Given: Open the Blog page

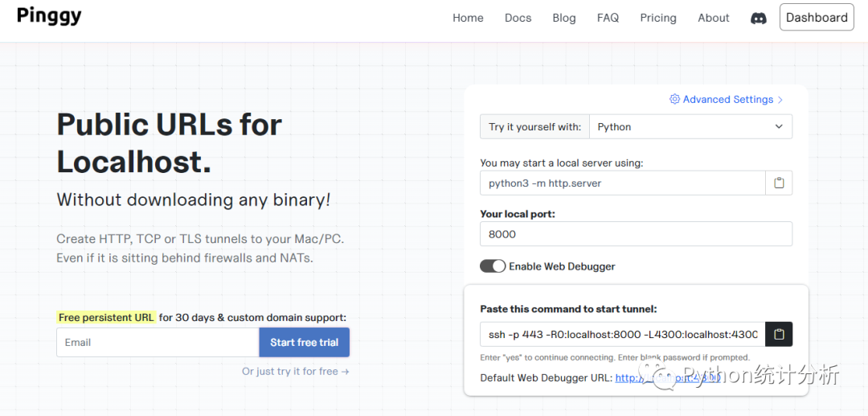Looking at the screenshot, I should click(564, 18).
